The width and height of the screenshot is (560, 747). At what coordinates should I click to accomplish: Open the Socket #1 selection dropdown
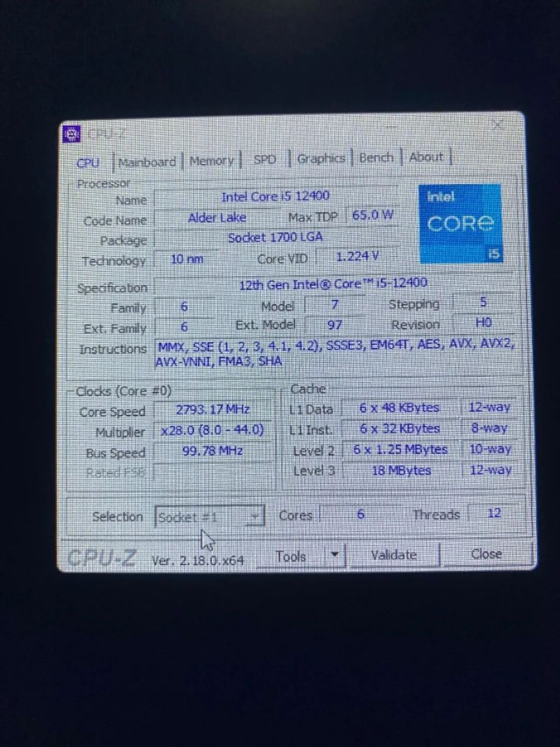(x=255, y=516)
